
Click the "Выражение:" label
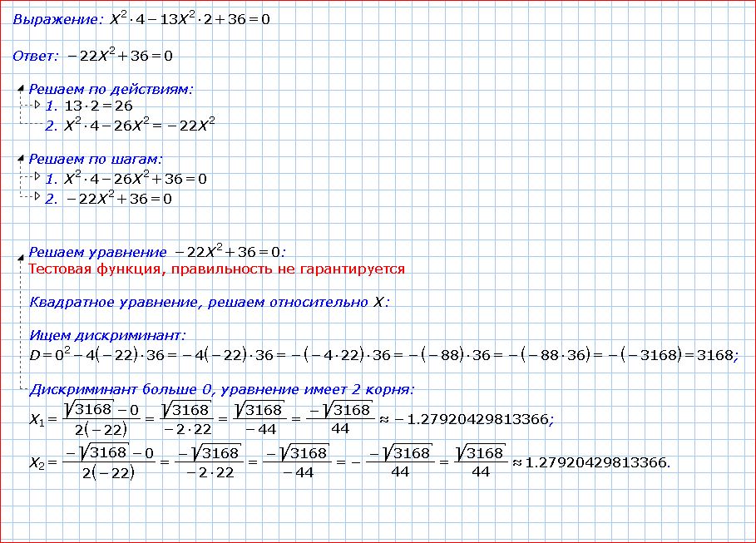47,20
